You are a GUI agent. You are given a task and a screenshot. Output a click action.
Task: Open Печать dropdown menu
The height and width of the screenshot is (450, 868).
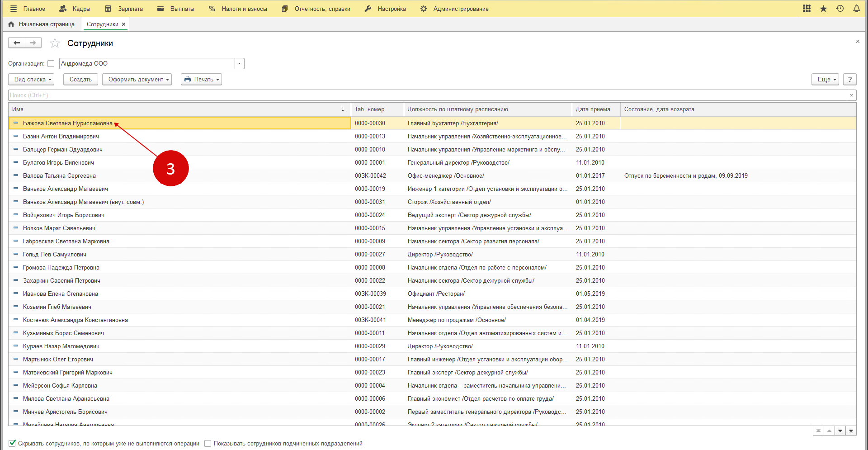[x=201, y=79]
